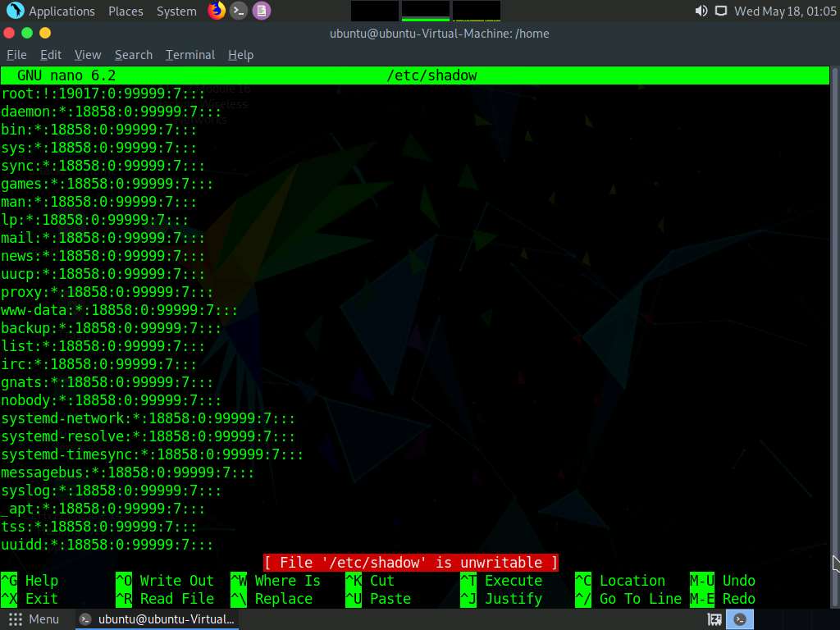The image size is (840, 630).
Task: Click the workspace switcher icon in bottom panel
Action: click(714, 619)
